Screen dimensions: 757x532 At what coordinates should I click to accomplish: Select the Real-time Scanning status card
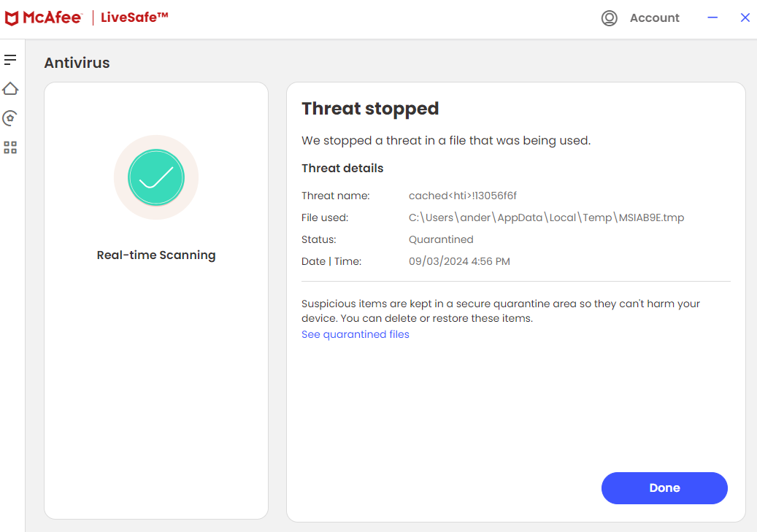155,299
